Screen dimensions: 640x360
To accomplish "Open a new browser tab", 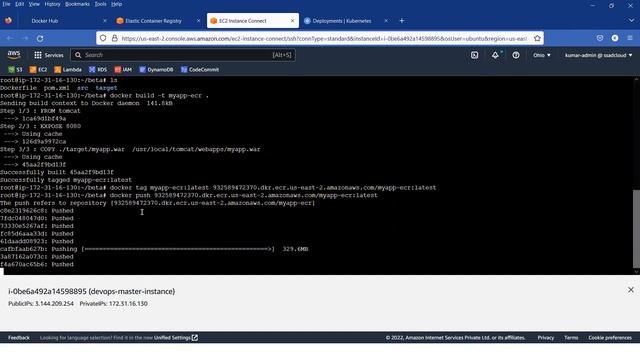I will 402,21.
